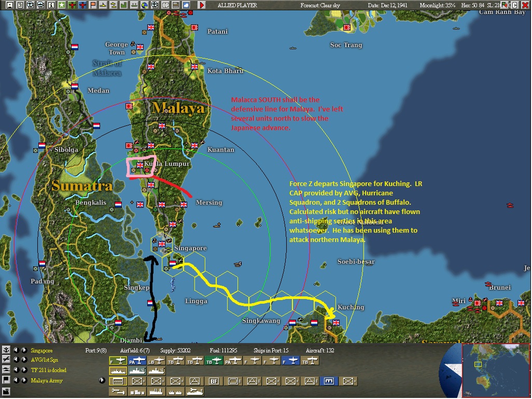The width and height of the screenshot is (532, 399).
Task: Click the Dutch flag at Medan
Action: (x=75, y=87)
